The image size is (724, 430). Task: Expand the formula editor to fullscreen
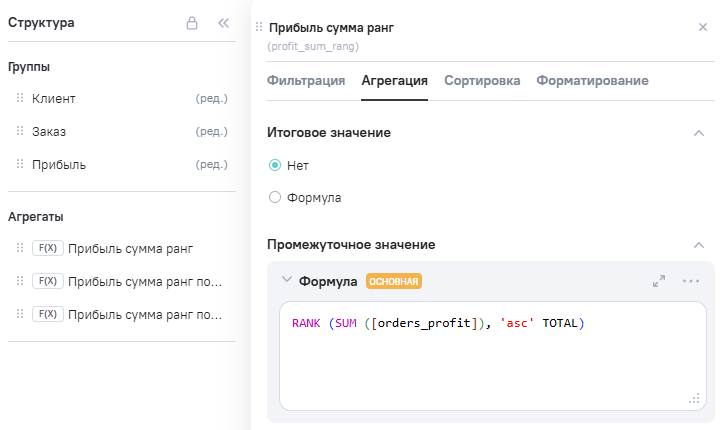coord(659,281)
